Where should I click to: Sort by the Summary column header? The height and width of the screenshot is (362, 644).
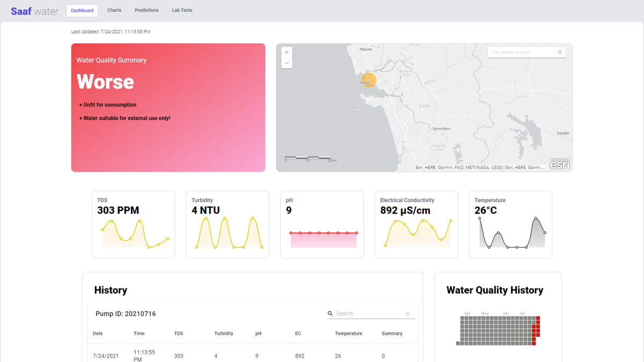click(392, 334)
